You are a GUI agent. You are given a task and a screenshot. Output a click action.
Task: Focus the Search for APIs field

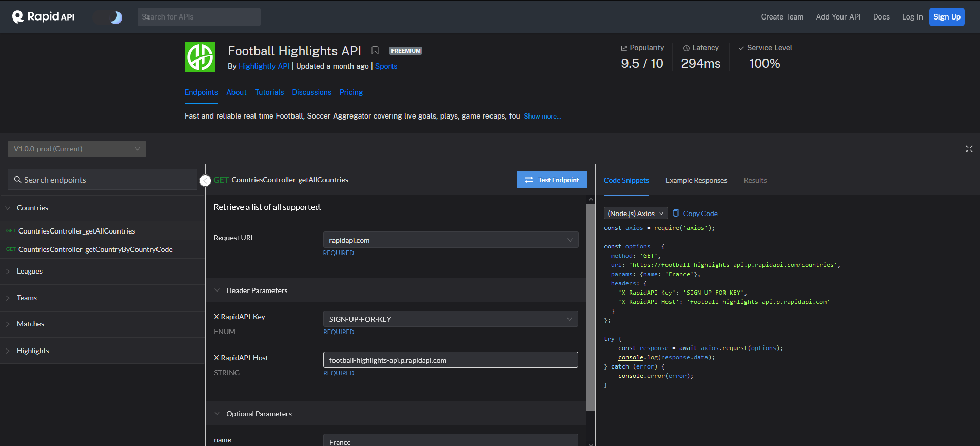(x=199, y=17)
